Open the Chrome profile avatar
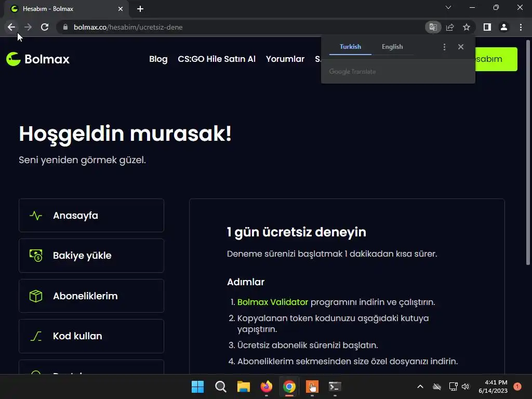Screen dimensions: 532x399 pyautogui.click(x=504, y=27)
